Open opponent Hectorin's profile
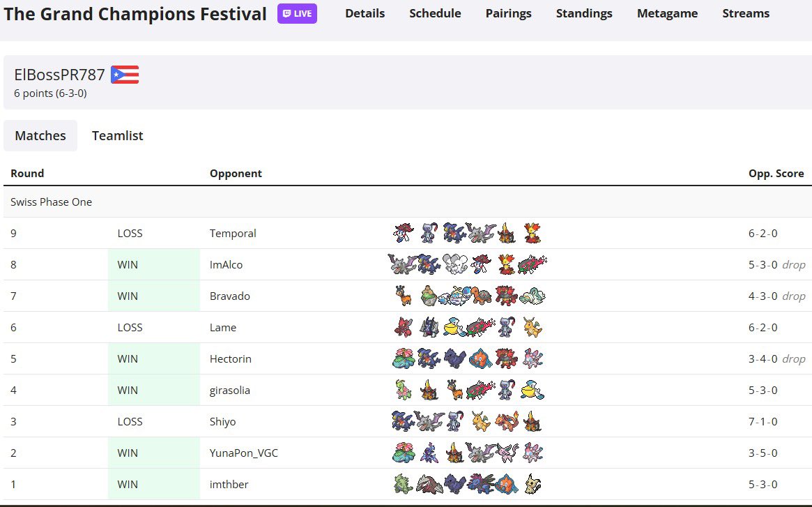Image resolution: width=812 pixels, height=507 pixels. pyautogui.click(x=231, y=358)
